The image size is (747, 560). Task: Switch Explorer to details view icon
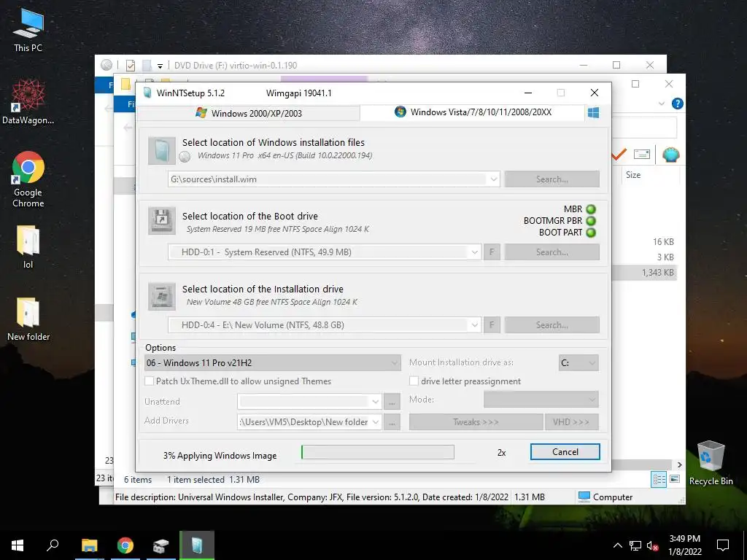coord(659,479)
